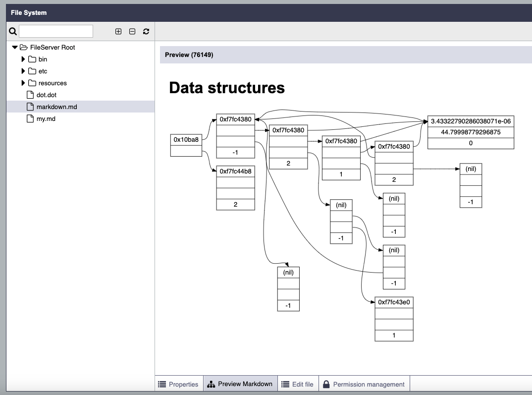Click the File System title

[29, 12]
